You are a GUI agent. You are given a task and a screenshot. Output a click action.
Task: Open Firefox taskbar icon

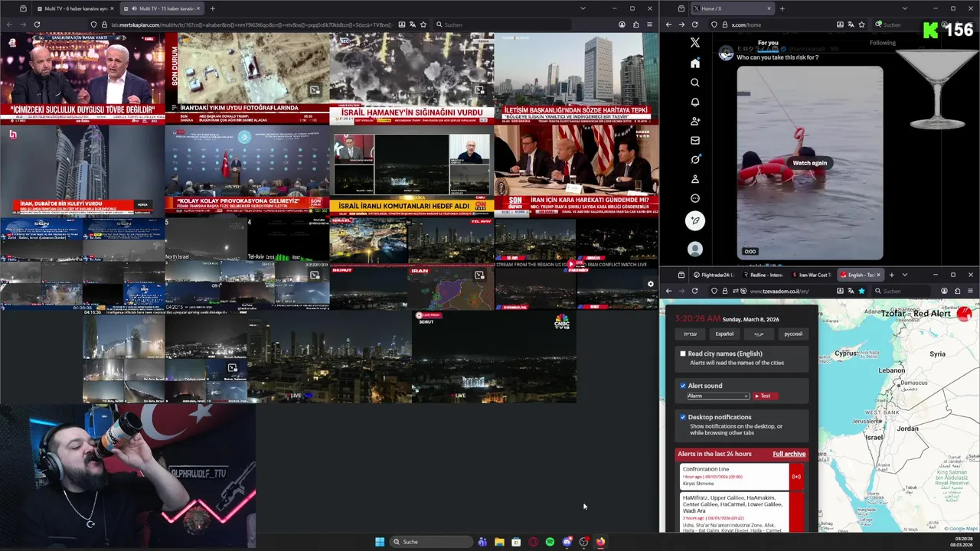(600, 542)
